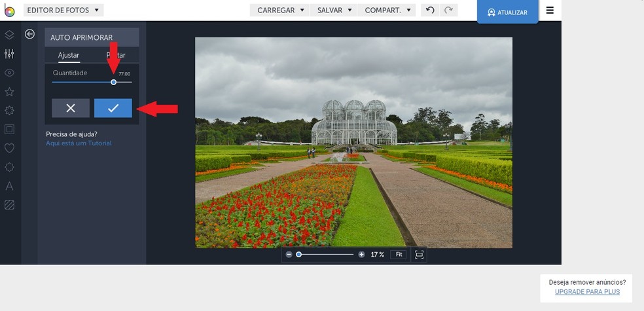Viewport: 644px width, 311px height.
Task: Open the Graphics heart sidebar icon
Action: click(9, 149)
